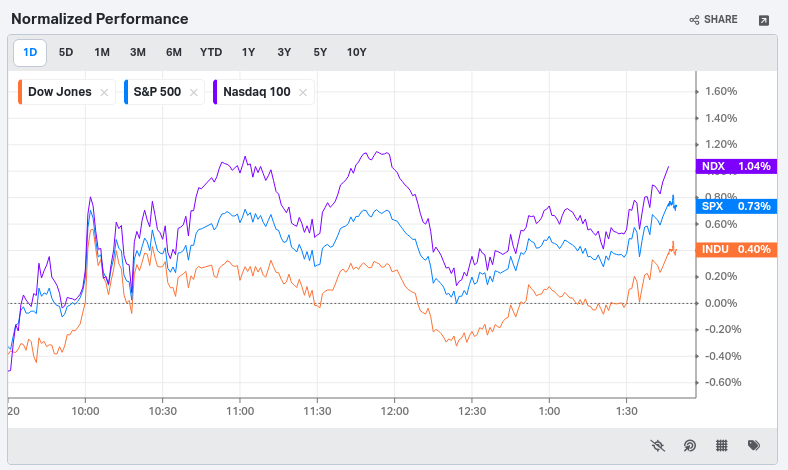This screenshot has height=470, width=788.
Task: Click the SHARE button
Action: 714,19
